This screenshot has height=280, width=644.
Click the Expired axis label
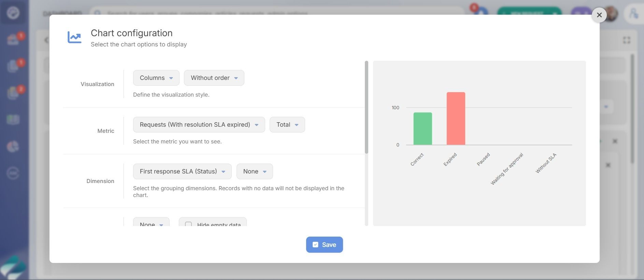pyautogui.click(x=450, y=159)
